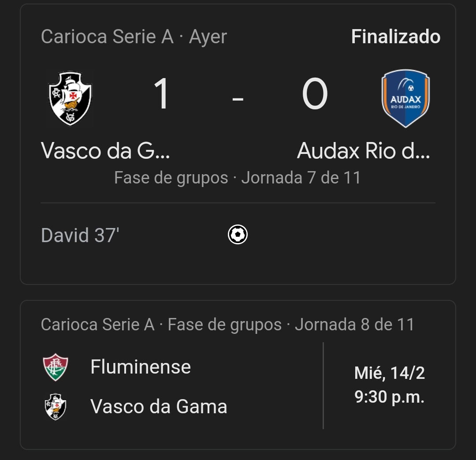Open the Audax Rio d... team name
This screenshot has height=460, width=476.
click(363, 151)
